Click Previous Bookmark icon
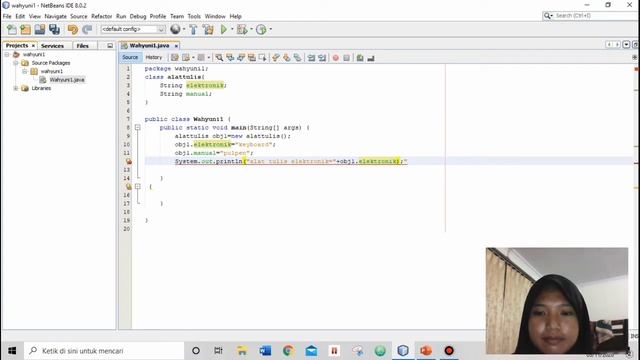 pyautogui.click(x=276, y=58)
